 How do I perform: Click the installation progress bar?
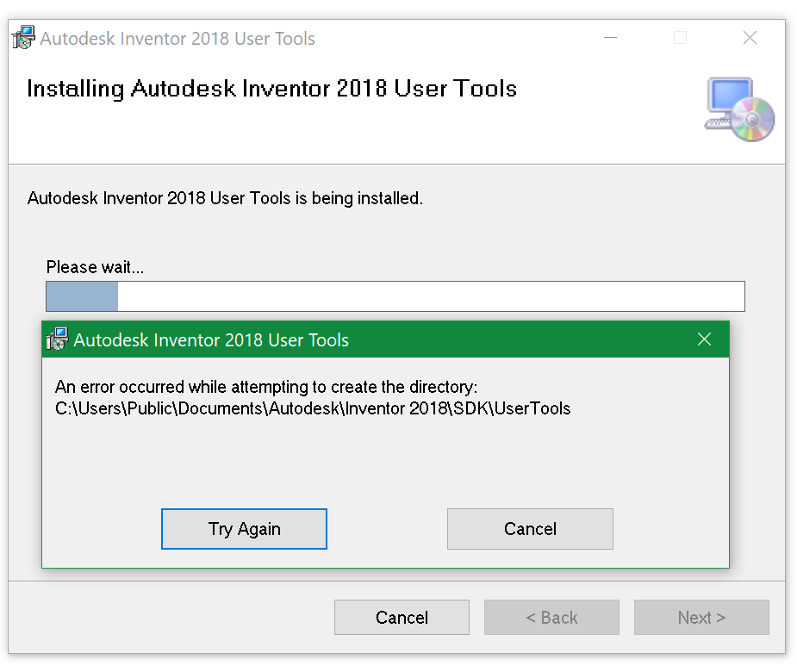pos(395,296)
